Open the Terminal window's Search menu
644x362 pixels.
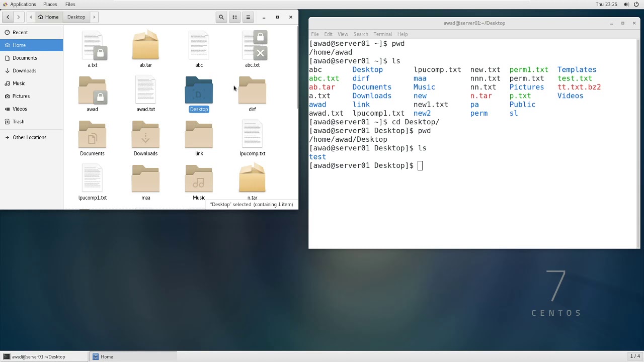361,34
